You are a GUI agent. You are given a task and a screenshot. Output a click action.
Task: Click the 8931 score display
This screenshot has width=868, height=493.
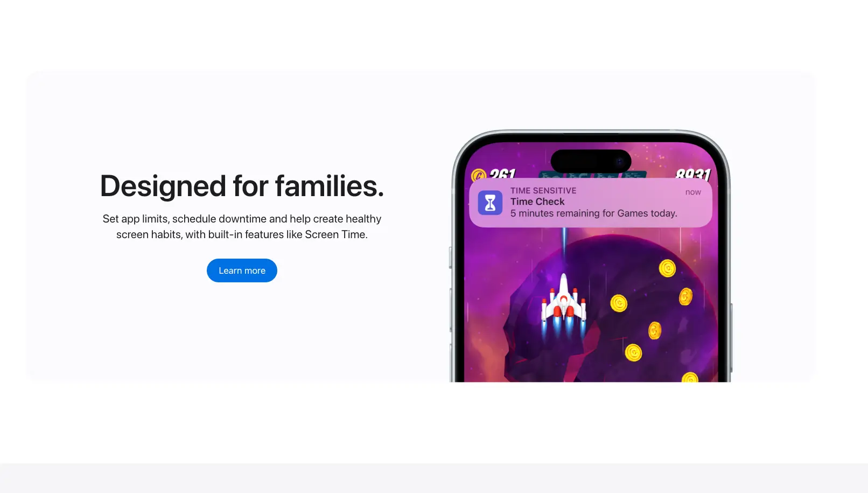[693, 173]
